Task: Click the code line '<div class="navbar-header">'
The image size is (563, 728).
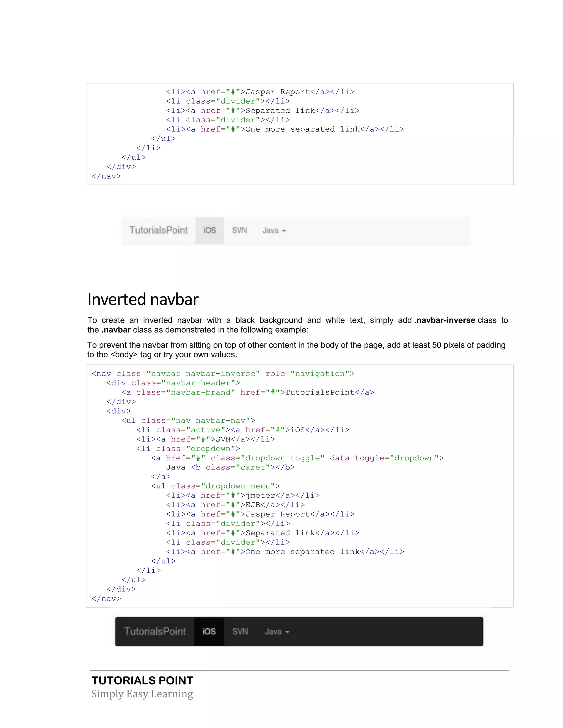Action: tap(173, 383)
